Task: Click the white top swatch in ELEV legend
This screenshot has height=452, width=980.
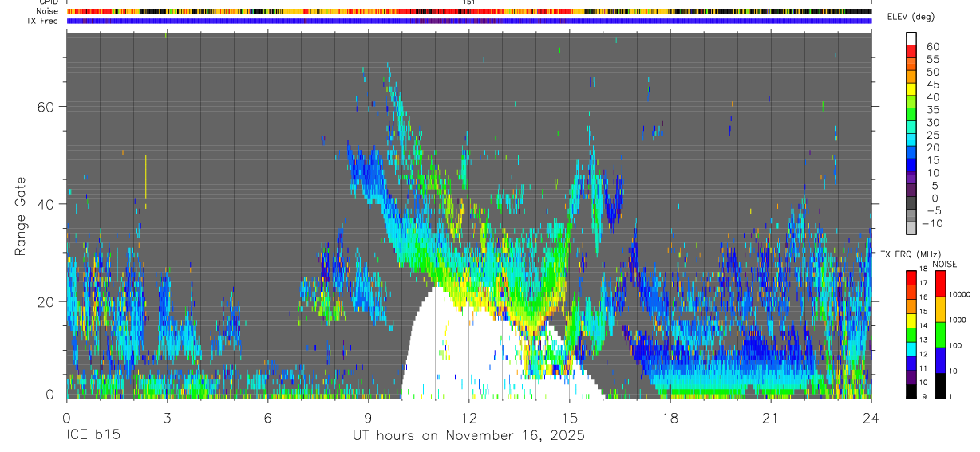Action: pyautogui.click(x=911, y=38)
